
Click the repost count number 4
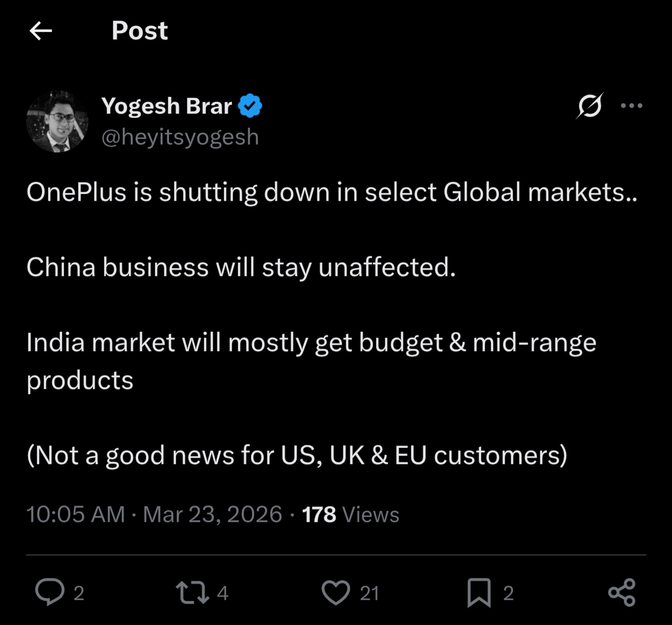click(x=222, y=593)
